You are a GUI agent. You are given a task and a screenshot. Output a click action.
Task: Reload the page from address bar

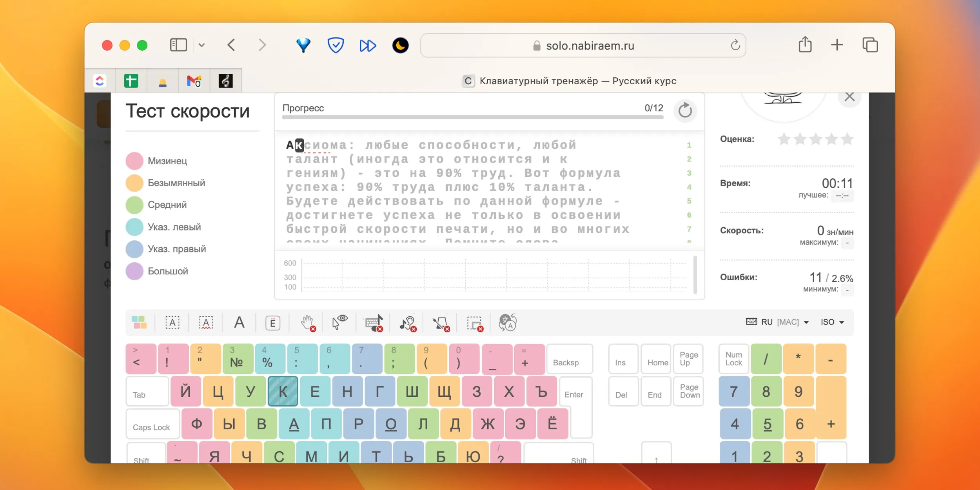click(735, 45)
